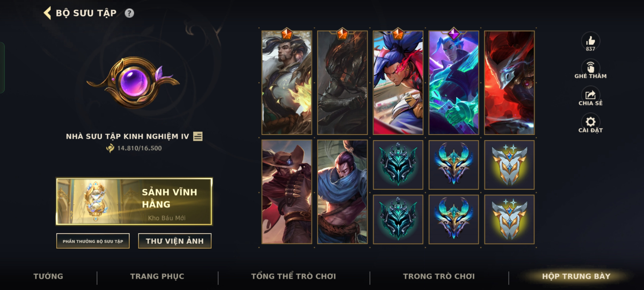Open the Sảnh Vĩnh Hằng banner
This screenshot has height=290, width=644.
click(134, 201)
